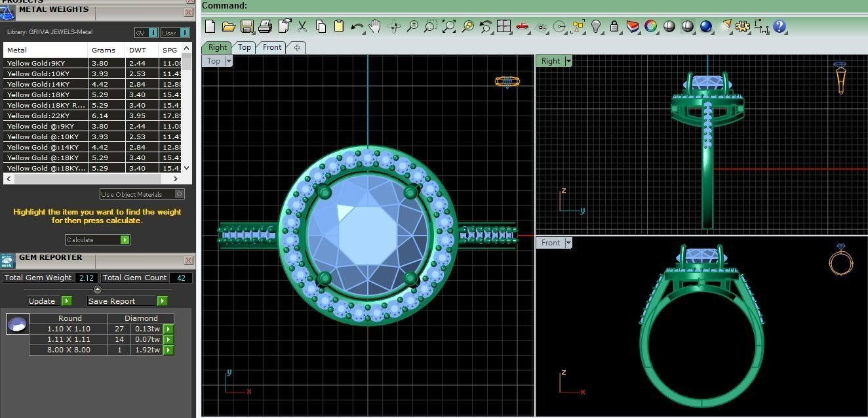
Task: Click the gray shaded viewport sphere icon
Action: click(x=669, y=26)
